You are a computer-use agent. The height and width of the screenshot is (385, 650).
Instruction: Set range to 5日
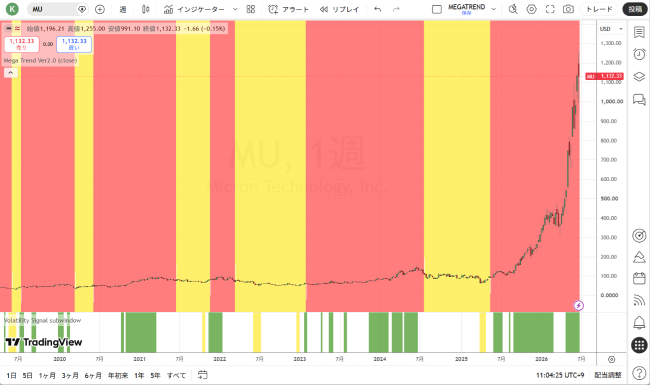(27, 375)
